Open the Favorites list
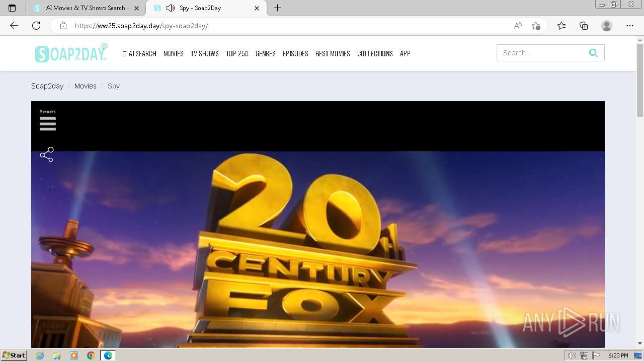This screenshot has width=644, height=362. (x=561, y=26)
